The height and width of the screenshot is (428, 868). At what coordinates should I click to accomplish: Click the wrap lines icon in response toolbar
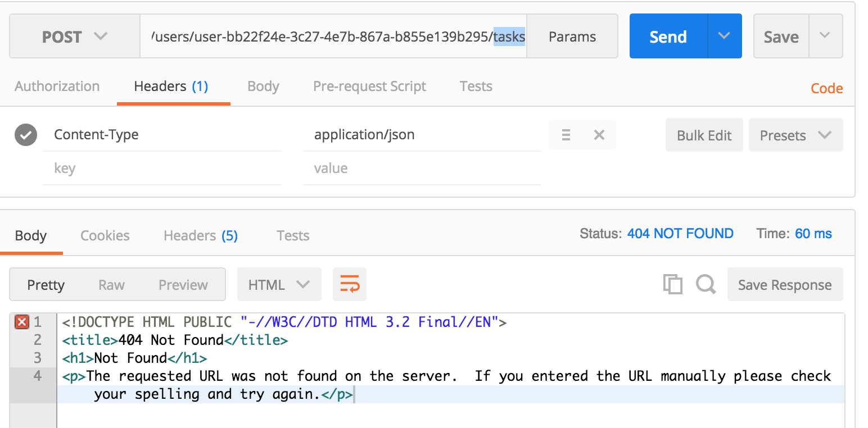click(x=350, y=284)
